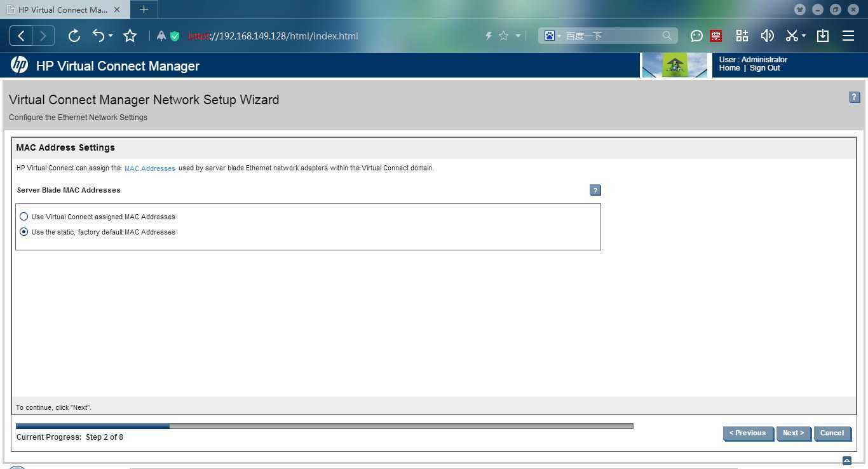Click the Next button
Viewport: 868px width, 469px height.
[793, 433]
